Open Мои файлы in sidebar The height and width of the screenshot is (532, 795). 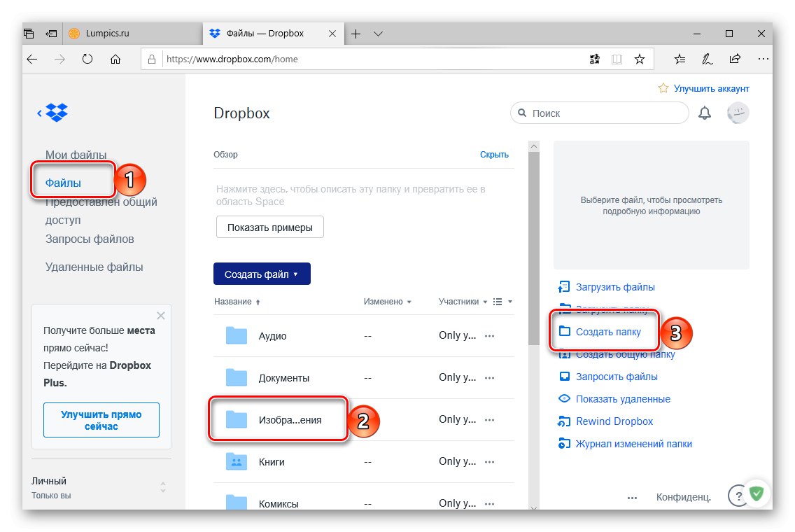(76, 155)
